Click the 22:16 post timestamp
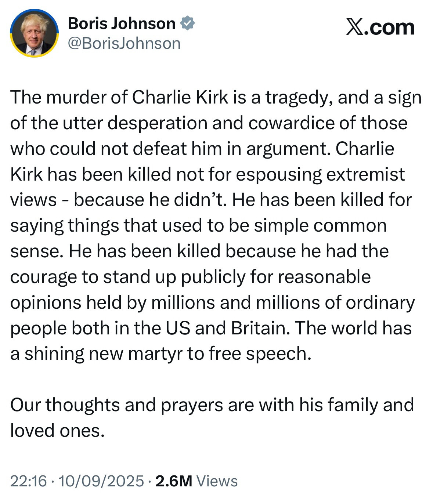 (28, 481)
